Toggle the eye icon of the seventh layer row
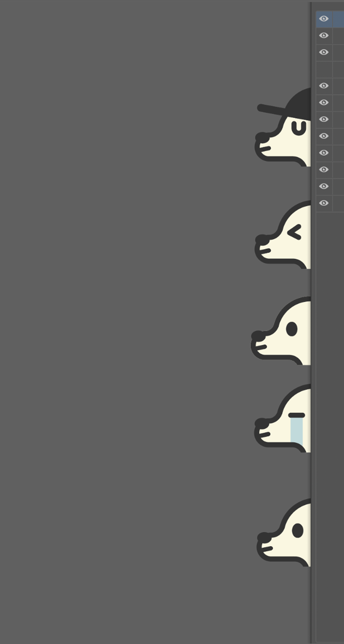The height and width of the screenshot is (644, 344). pos(324,119)
